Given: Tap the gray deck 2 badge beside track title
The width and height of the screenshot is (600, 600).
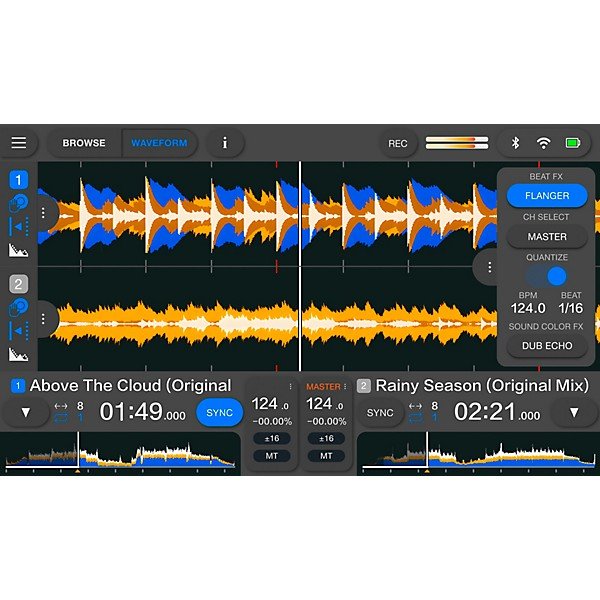Looking at the screenshot, I should [364, 386].
